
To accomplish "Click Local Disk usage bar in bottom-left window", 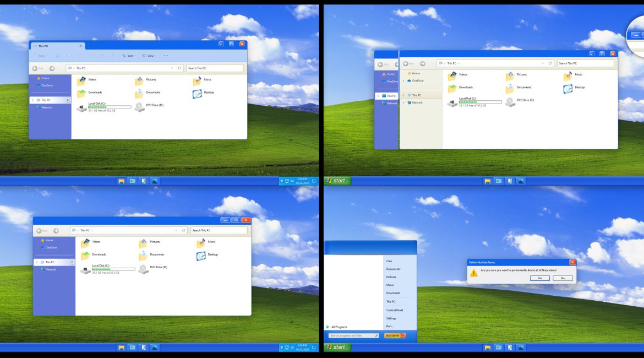I will 113,269.
